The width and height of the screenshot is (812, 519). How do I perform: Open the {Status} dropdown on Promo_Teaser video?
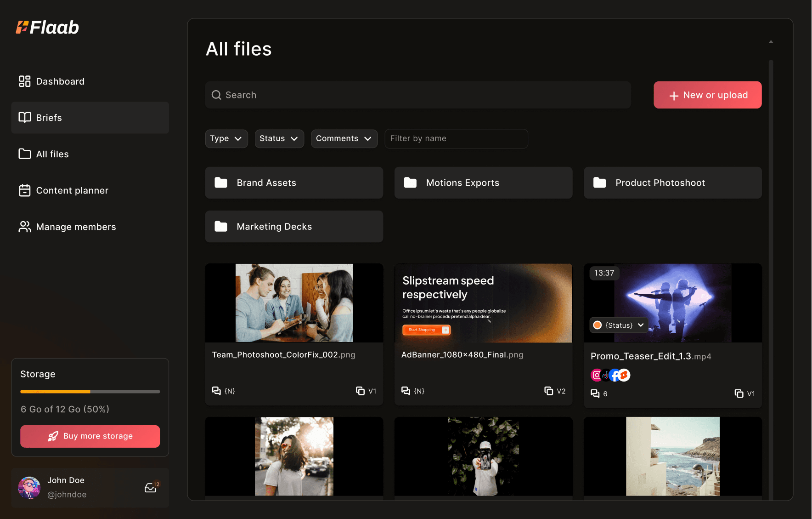619,325
